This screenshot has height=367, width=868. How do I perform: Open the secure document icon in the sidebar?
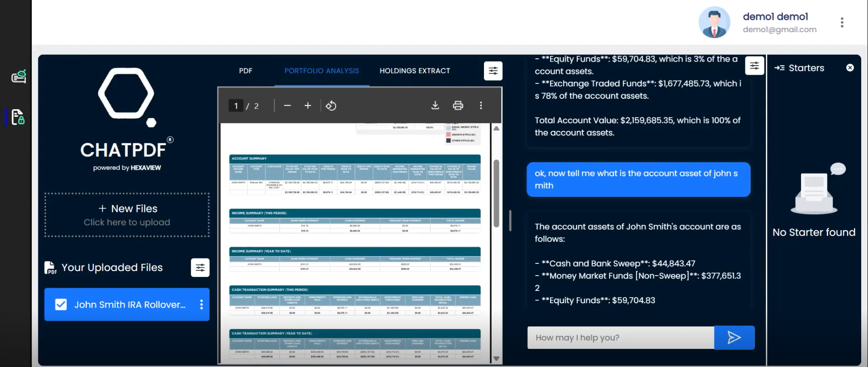click(18, 117)
